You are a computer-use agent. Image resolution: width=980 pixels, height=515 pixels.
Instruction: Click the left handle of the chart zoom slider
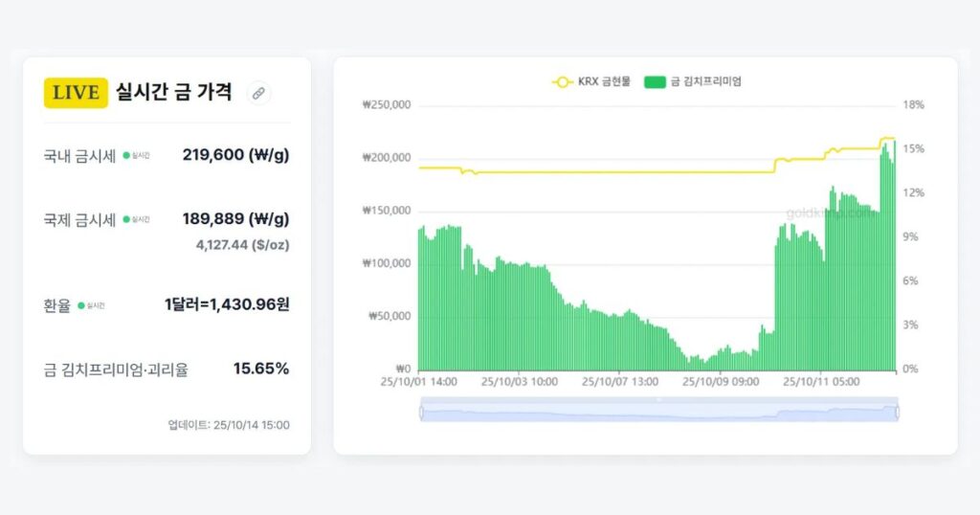pyautogui.click(x=421, y=413)
